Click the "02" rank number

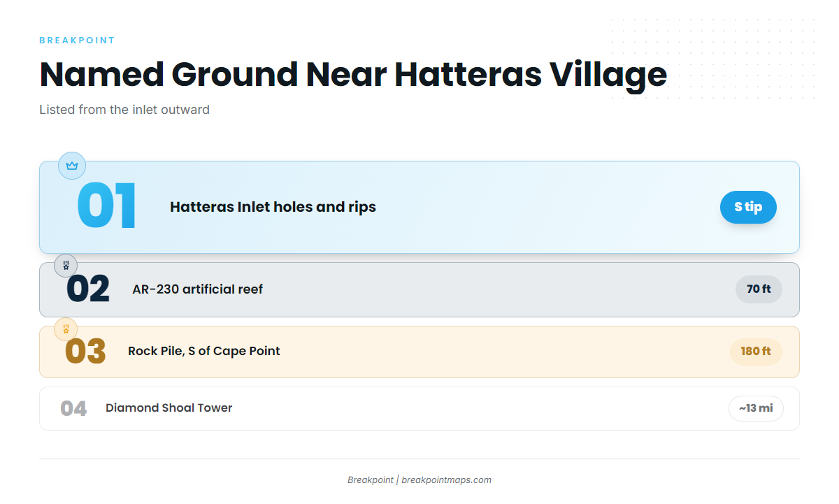88,289
